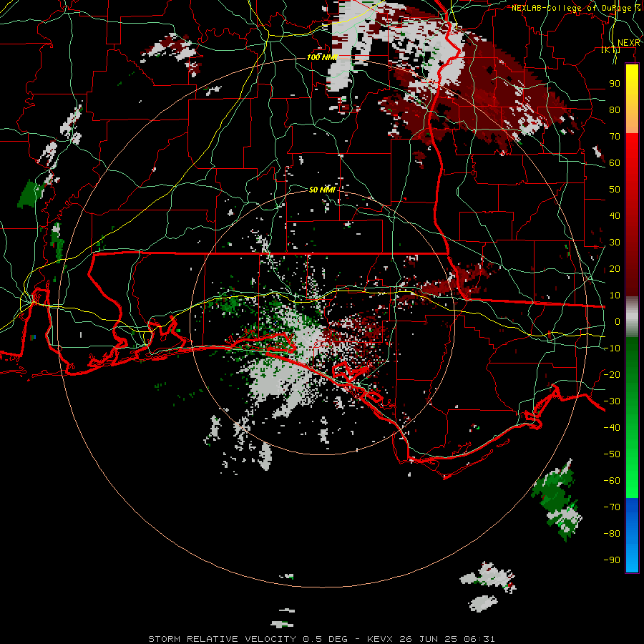Image resolution: width=644 pixels, height=644 pixels.
Task: Click the "[KT]" units label
Action: [x=611, y=50]
